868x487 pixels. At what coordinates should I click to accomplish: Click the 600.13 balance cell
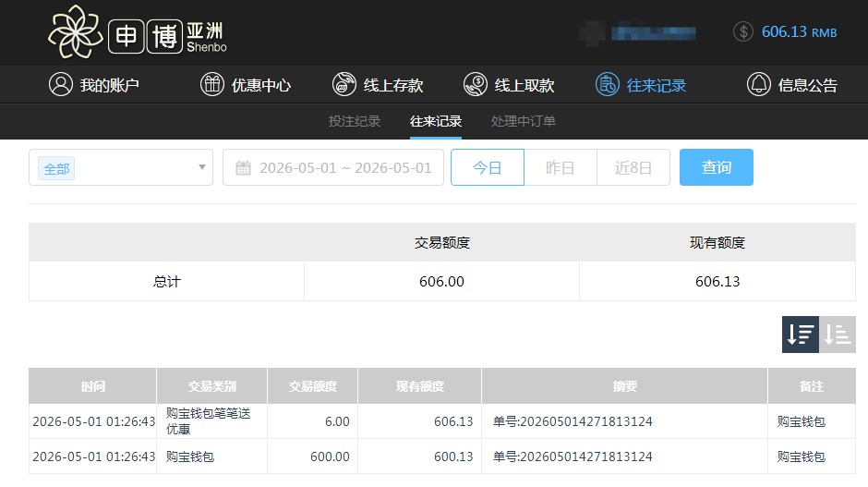(x=453, y=457)
